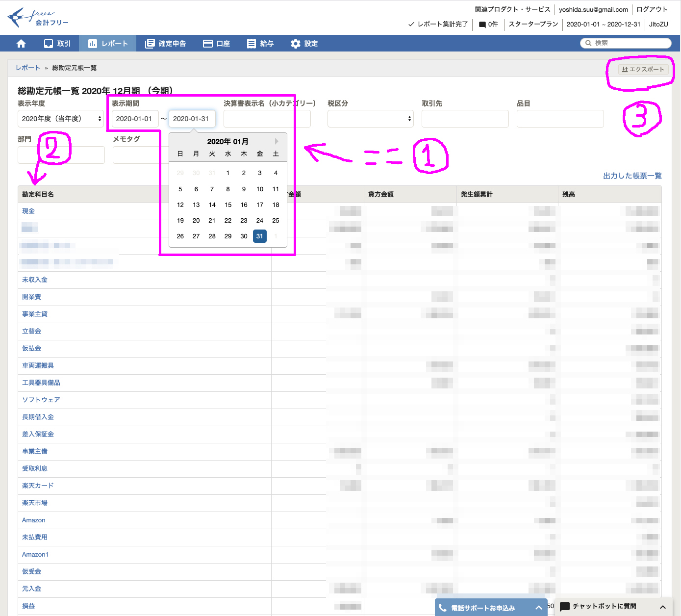Open the 取引 menu
This screenshot has height=616, width=681.
click(57, 44)
